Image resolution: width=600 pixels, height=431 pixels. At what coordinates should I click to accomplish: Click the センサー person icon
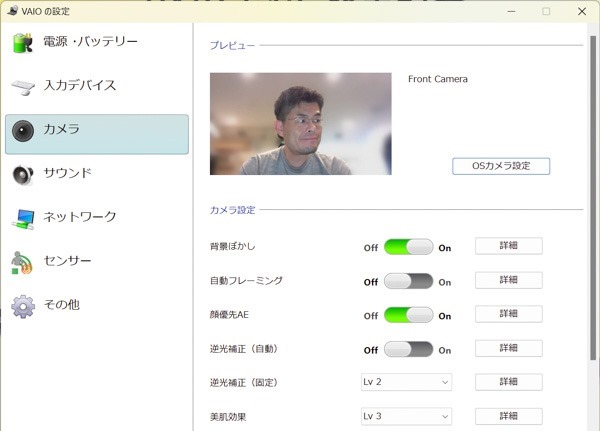pos(22,263)
